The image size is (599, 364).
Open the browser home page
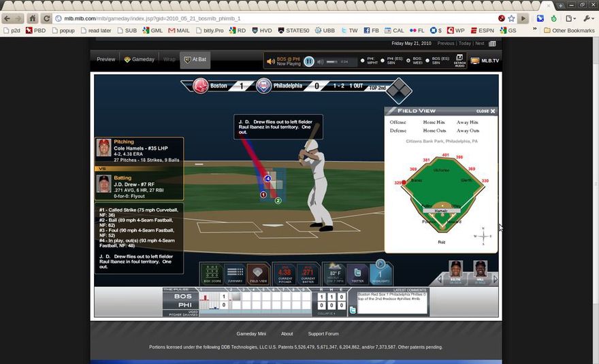click(33, 18)
